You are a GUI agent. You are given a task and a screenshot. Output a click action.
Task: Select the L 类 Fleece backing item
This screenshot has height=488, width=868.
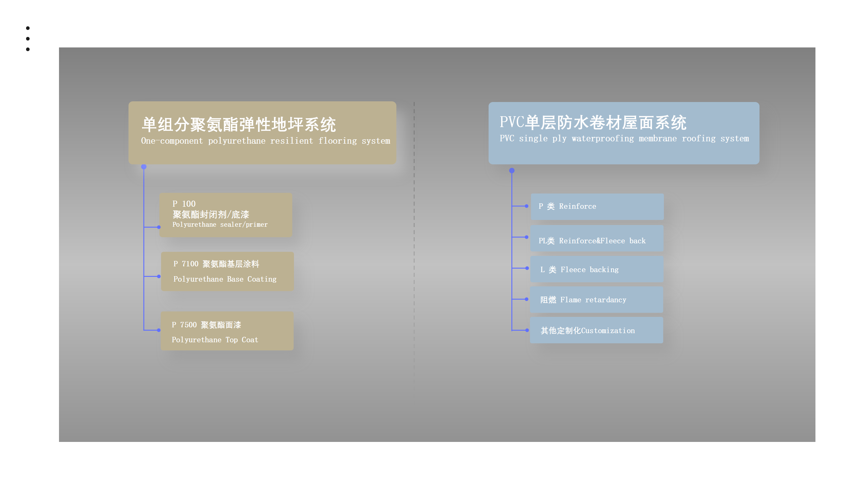[596, 269]
